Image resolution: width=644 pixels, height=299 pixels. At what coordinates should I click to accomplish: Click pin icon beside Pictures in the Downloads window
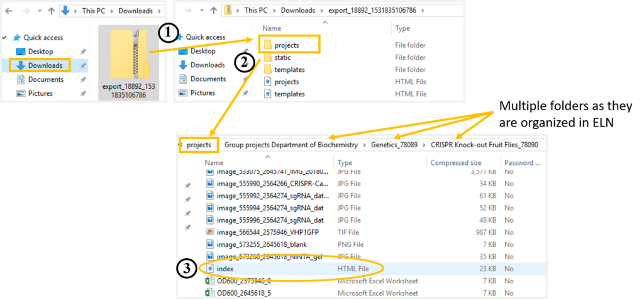coord(83,94)
